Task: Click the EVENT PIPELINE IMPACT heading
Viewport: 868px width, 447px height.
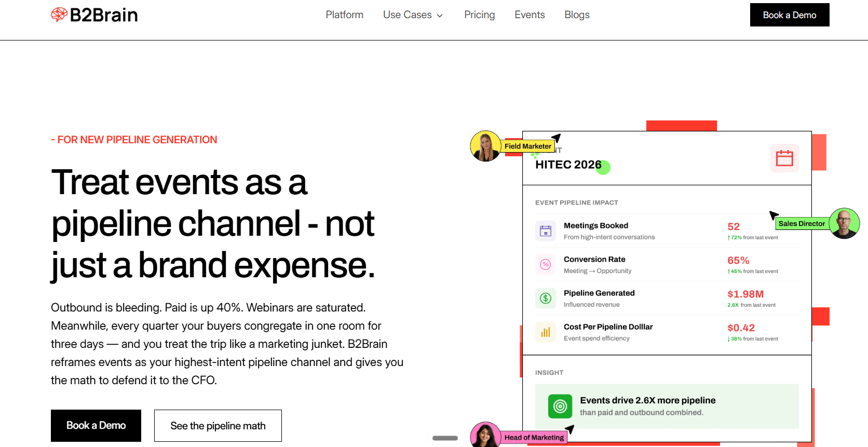Action: click(x=577, y=202)
